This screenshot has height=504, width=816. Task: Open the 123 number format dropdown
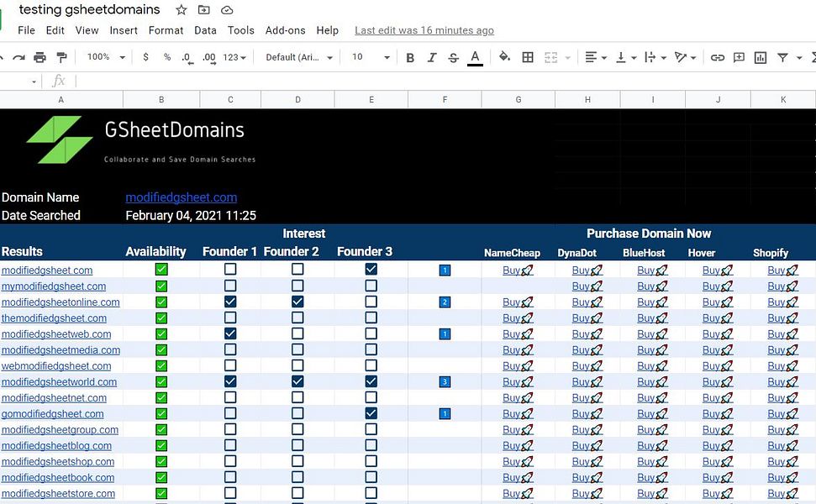coord(234,57)
